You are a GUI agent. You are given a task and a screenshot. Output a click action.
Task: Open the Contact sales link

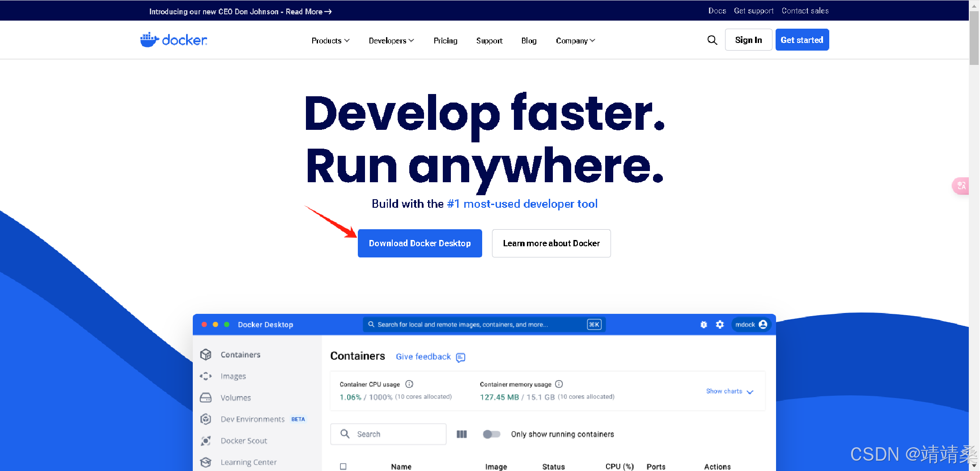click(805, 11)
